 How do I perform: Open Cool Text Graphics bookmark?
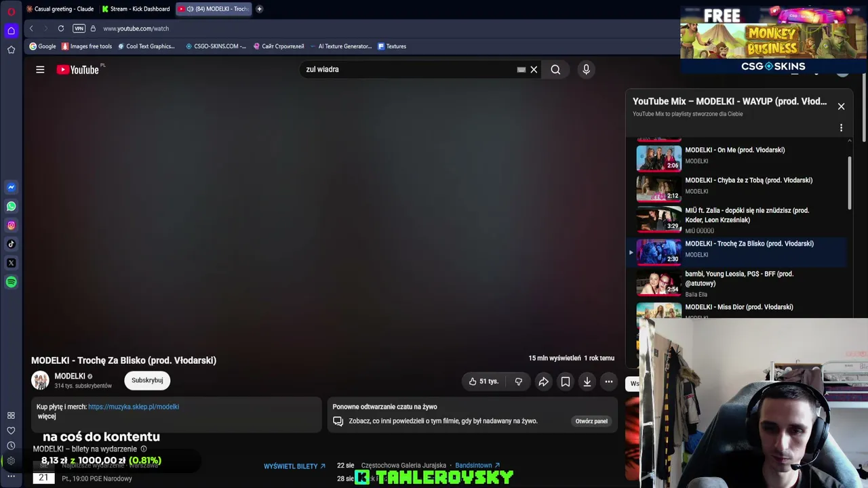point(146,46)
